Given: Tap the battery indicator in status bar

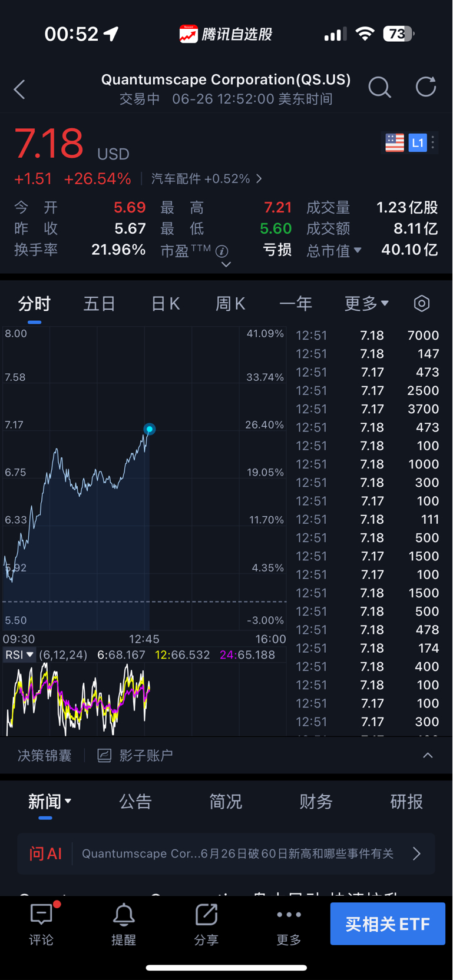Looking at the screenshot, I should [399, 34].
